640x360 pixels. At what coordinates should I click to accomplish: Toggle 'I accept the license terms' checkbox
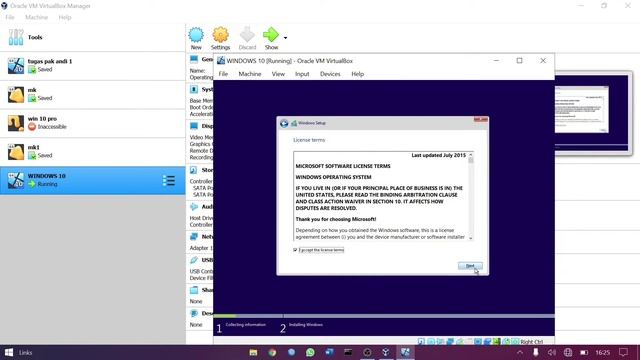coord(295,250)
